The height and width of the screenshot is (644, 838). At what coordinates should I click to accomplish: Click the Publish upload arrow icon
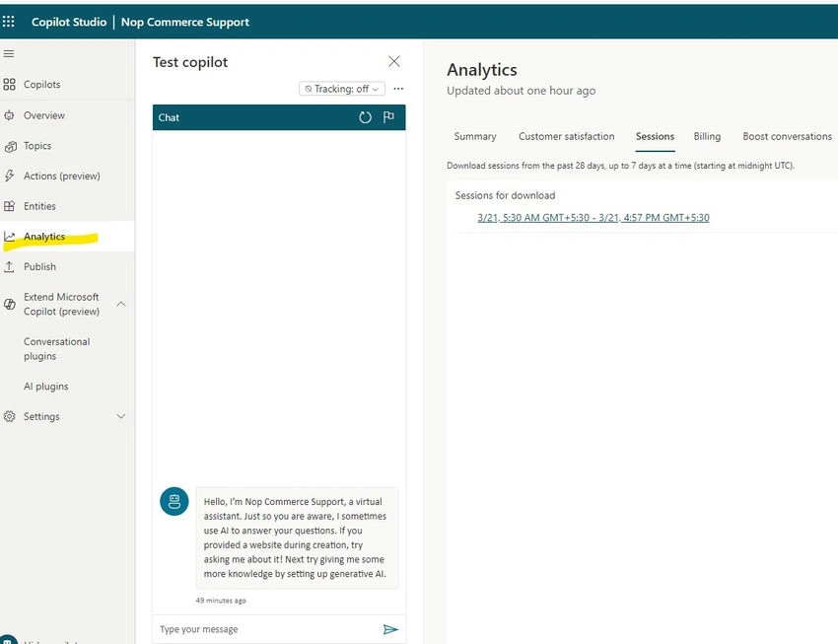(9, 266)
